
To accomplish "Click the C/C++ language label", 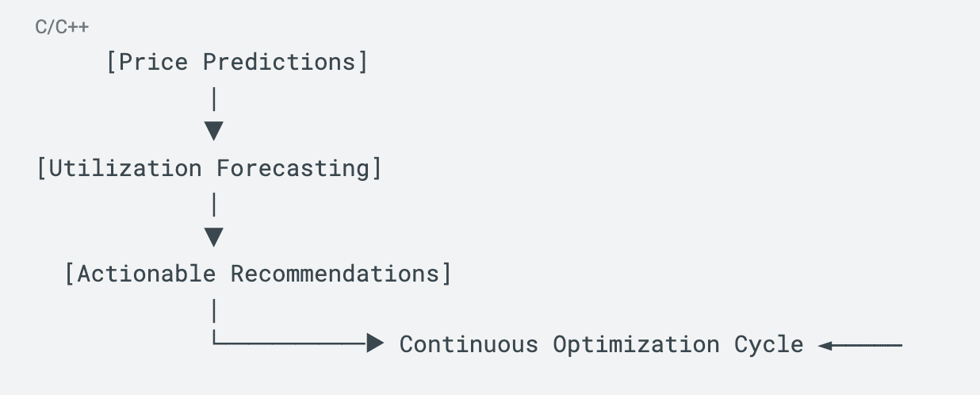I will tap(62, 28).
